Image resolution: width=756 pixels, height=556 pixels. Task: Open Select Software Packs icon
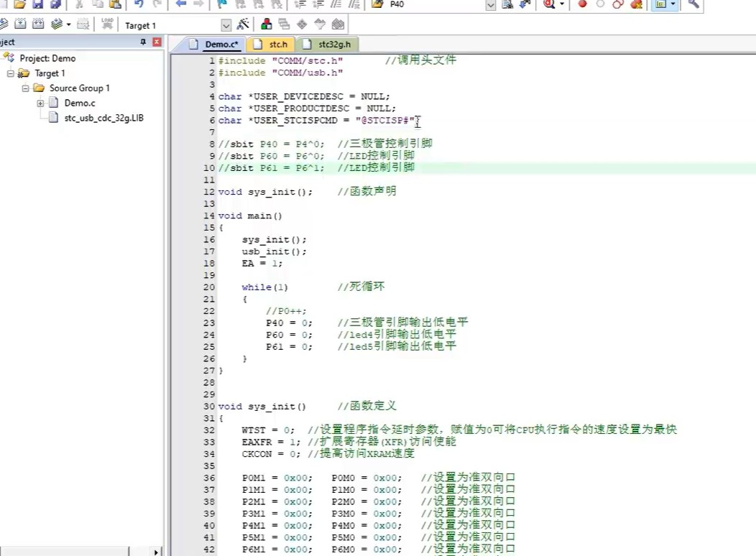(320, 24)
